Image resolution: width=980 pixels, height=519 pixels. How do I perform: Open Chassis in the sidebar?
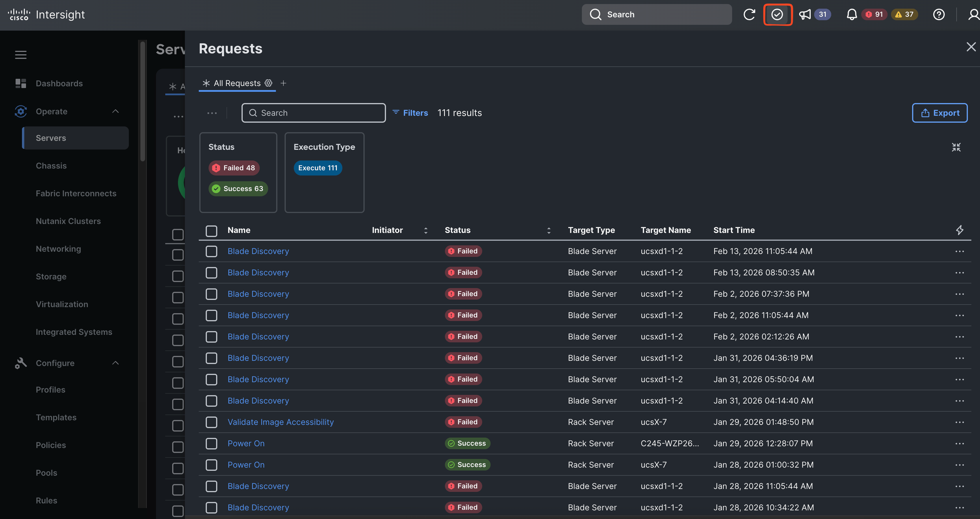coord(51,166)
